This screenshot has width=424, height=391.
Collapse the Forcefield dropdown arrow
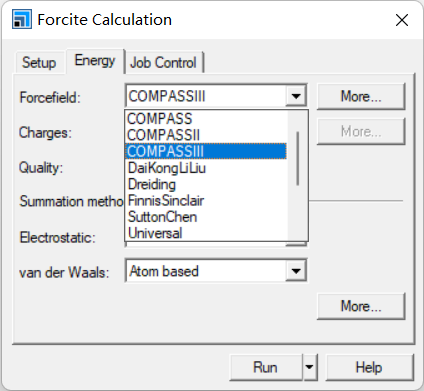296,96
